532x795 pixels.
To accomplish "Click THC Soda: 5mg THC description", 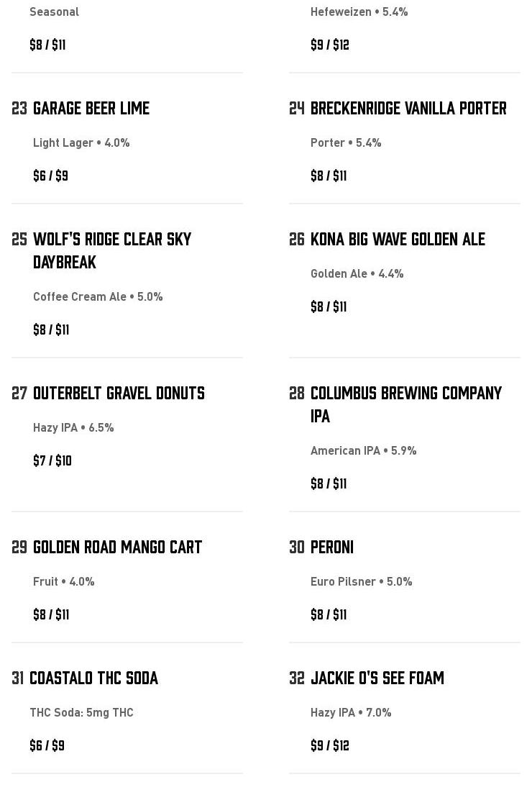I will click(x=81, y=712).
